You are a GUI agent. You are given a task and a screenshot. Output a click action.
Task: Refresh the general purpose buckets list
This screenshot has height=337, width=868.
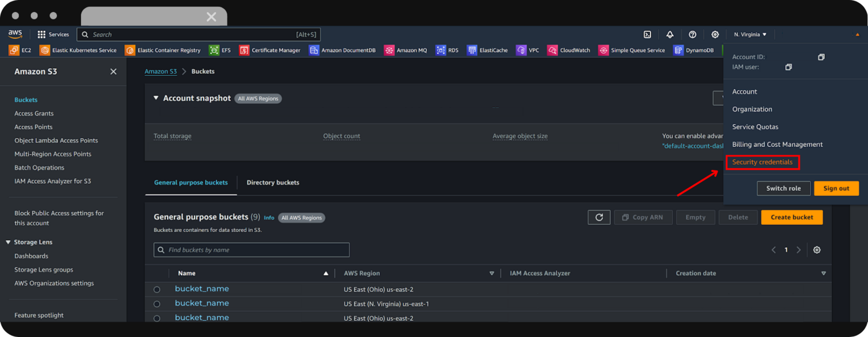coord(599,217)
